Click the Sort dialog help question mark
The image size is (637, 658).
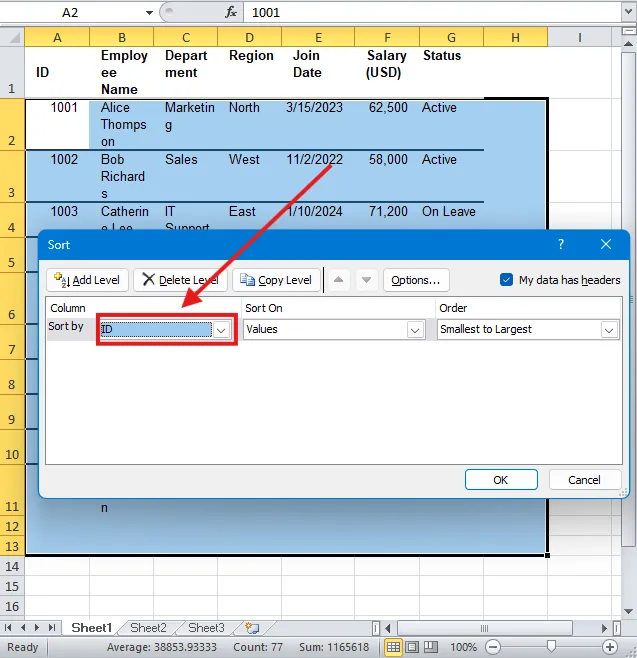tap(561, 244)
